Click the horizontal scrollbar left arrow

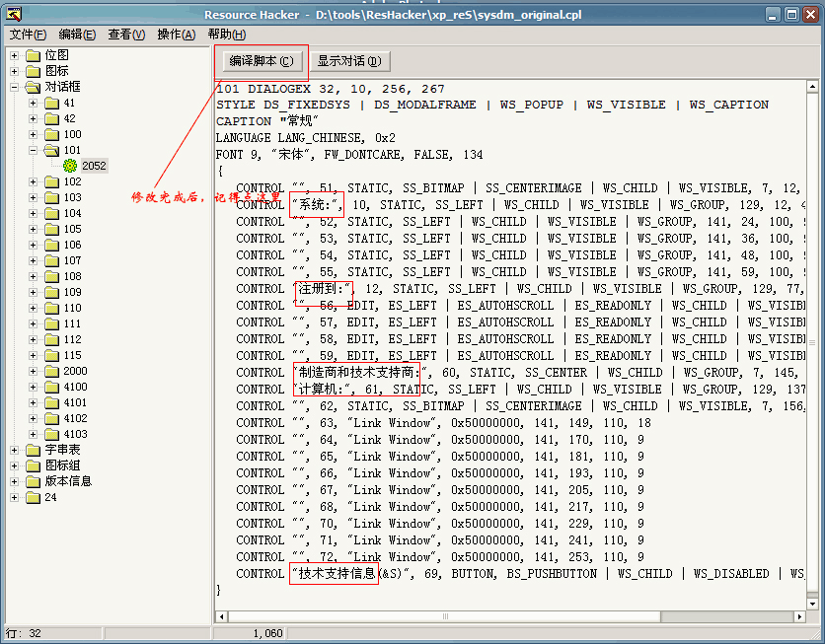tap(221, 616)
